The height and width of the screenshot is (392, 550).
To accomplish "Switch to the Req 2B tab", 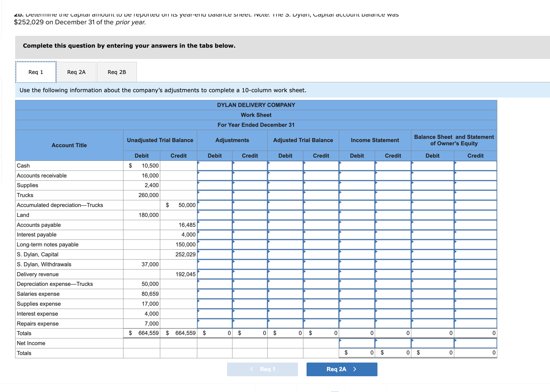I will point(117,72).
